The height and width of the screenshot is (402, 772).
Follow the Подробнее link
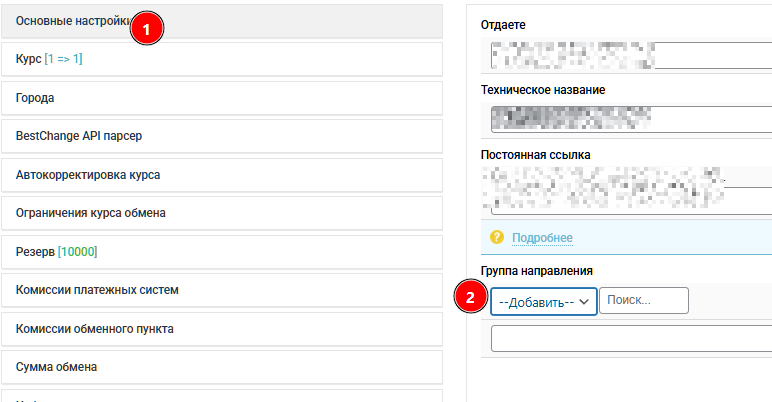[542, 238]
